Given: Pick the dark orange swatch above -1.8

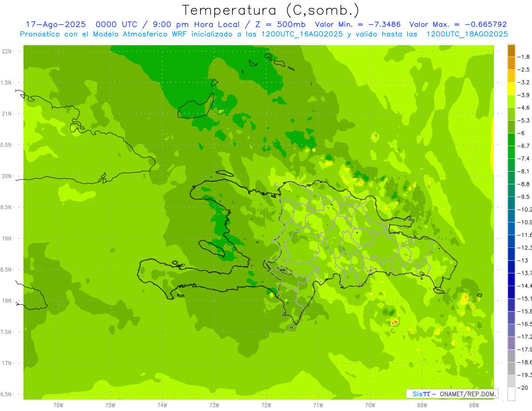Looking at the screenshot, I should click(x=511, y=51).
